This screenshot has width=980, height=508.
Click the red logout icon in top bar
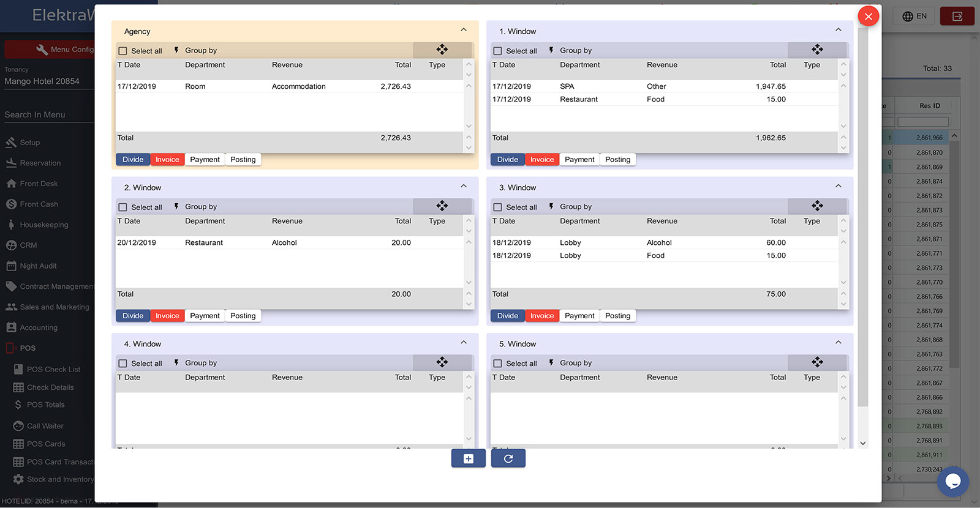pos(957,17)
